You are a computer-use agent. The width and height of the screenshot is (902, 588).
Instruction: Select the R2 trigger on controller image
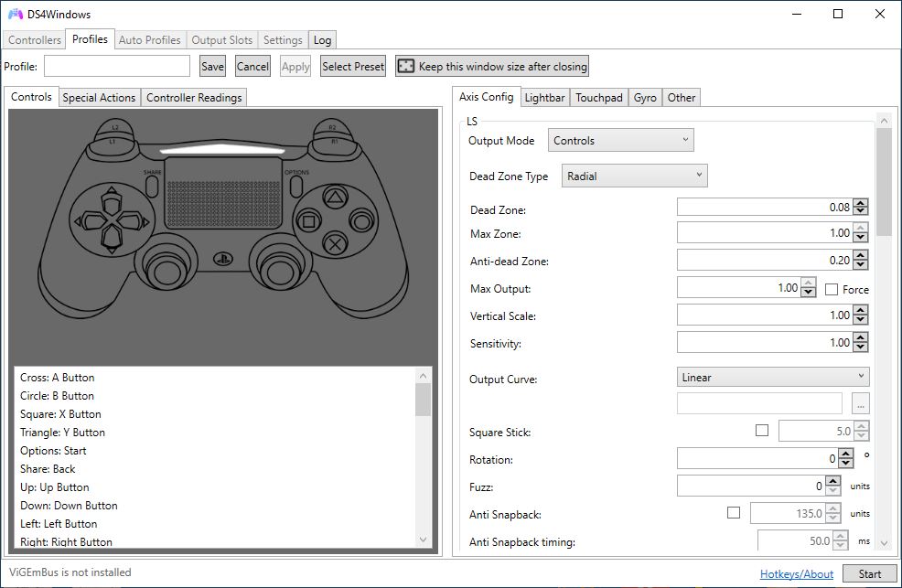pos(332,127)
